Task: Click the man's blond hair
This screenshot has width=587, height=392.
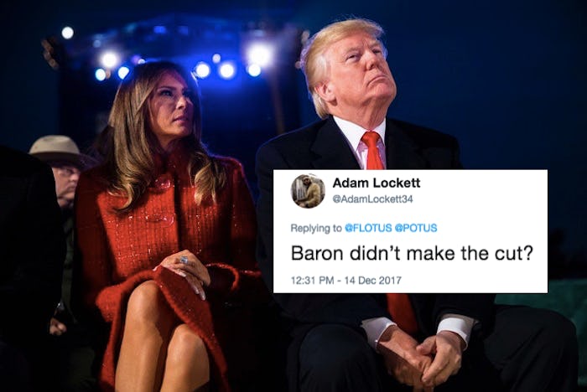Action: pyautogui.click(x=337, y=53)
